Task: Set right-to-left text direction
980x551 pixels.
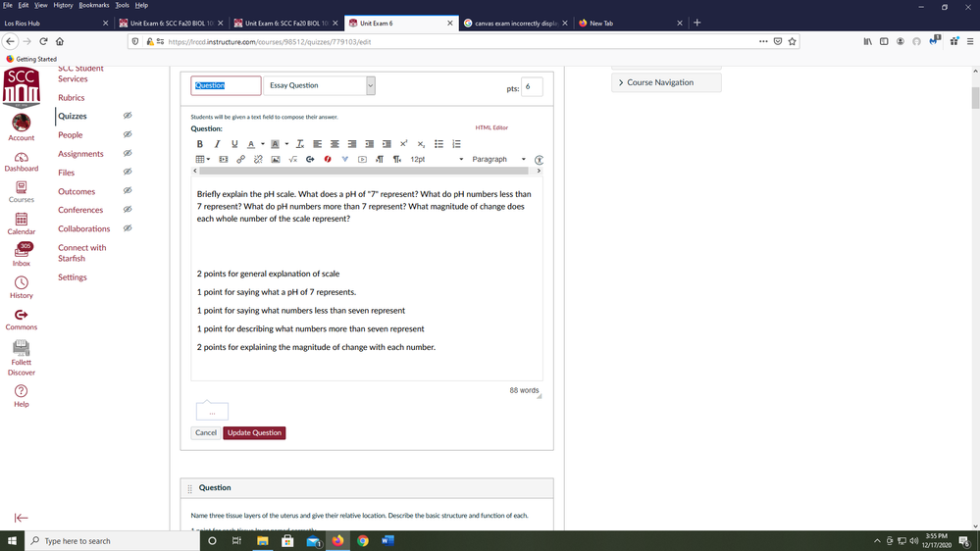Action: tap(397, 159)
